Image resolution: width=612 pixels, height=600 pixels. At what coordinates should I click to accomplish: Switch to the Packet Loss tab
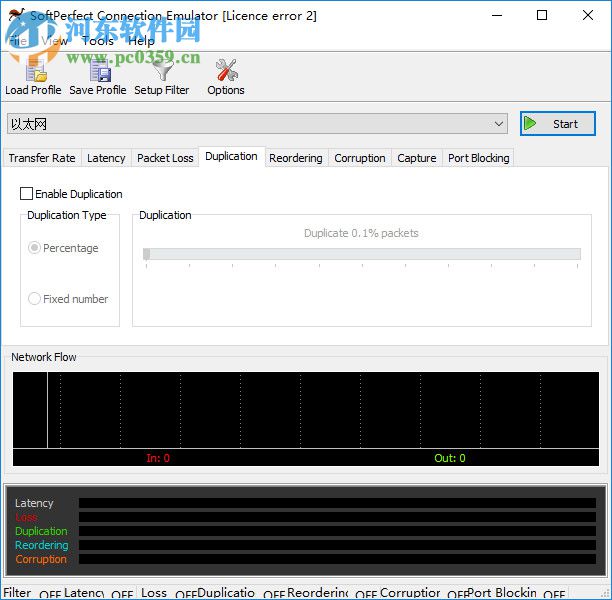(x=165, y=158)
